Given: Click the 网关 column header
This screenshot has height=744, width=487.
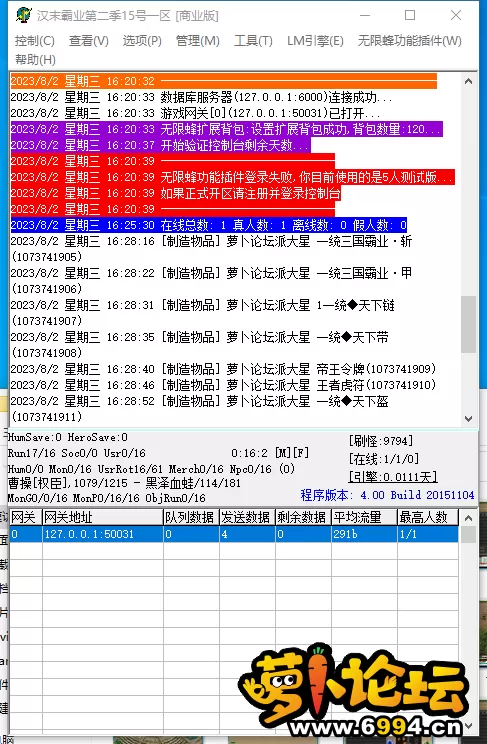Looking at the screenshot, I should click(x=26, y=517).
